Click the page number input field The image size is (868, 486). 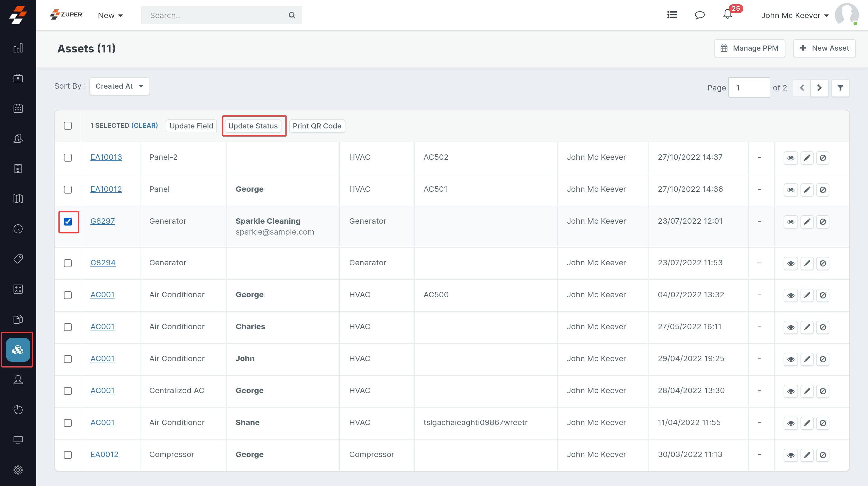[749, 88]
